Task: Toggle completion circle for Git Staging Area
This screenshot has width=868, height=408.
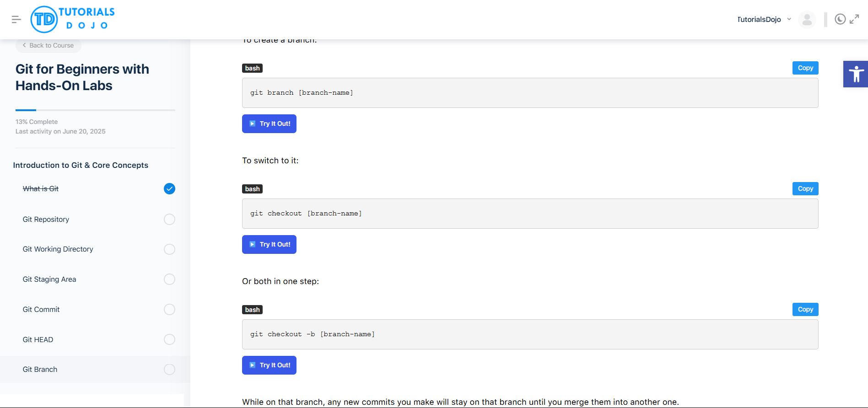Action: 169,279
